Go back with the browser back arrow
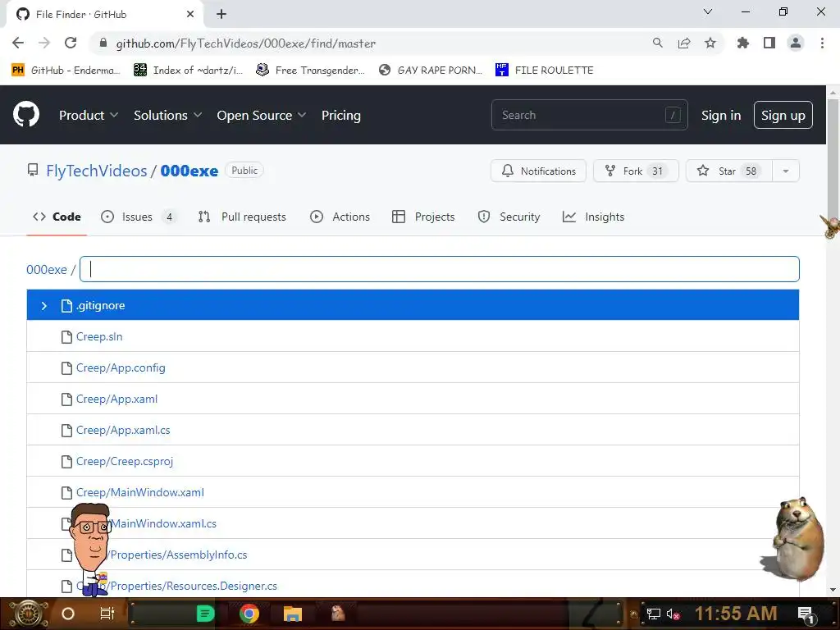Screen dimensions: 840x630 click(x=18, y=43)
